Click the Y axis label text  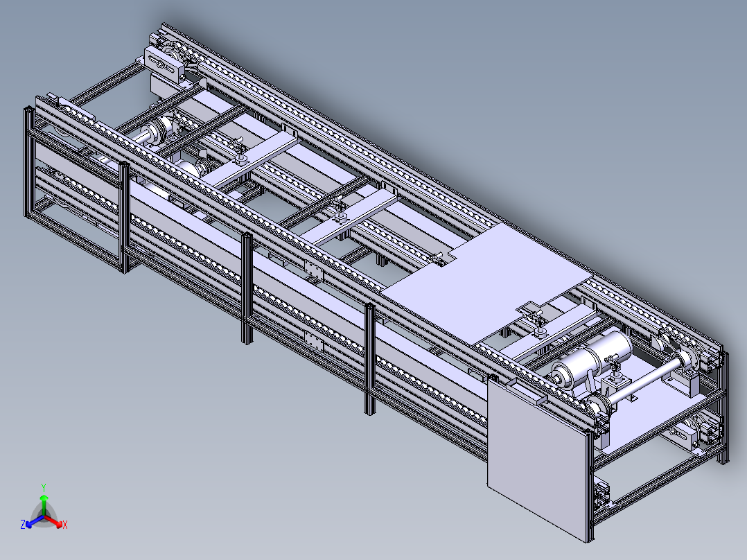(x=44, y=486)
